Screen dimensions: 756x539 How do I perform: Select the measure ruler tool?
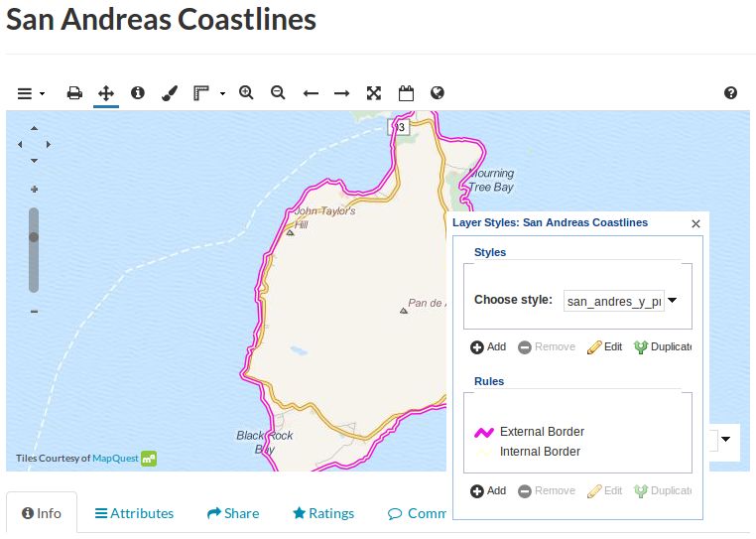point(201,92)
